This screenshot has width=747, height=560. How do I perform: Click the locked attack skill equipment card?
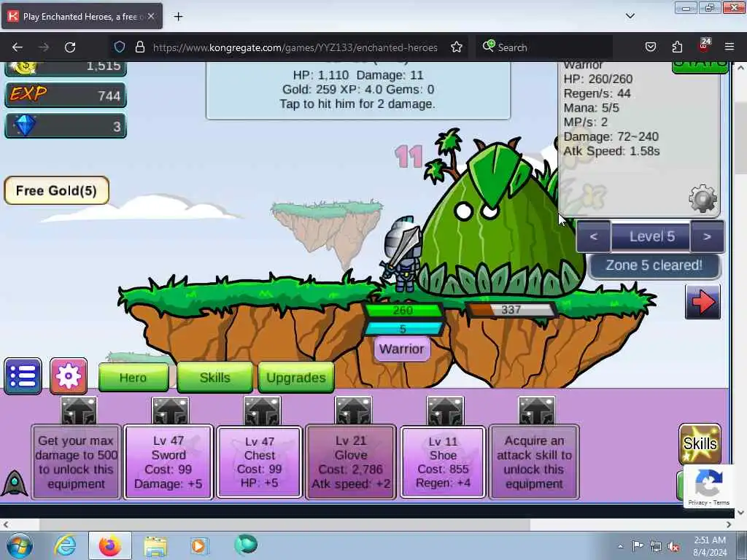pos(535,462)
